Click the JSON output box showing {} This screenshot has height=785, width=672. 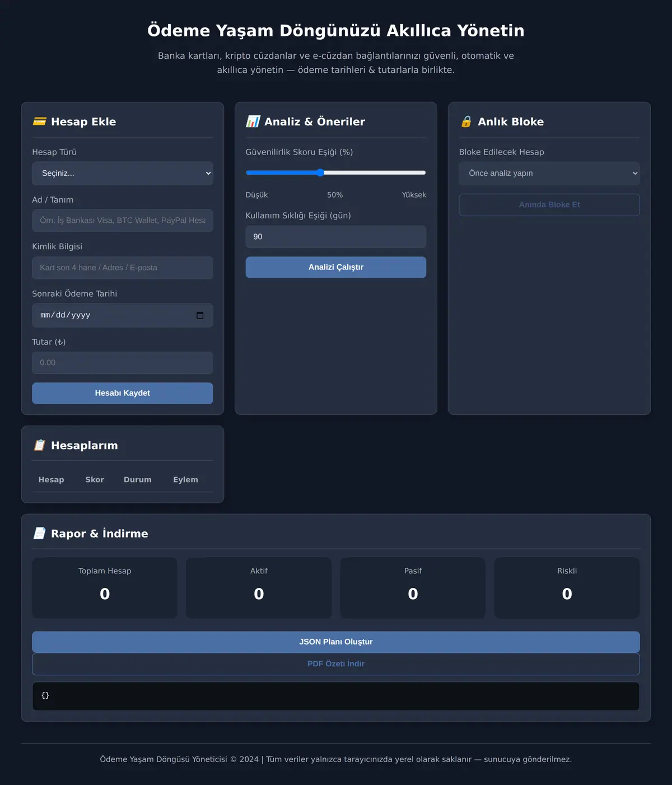336,696
